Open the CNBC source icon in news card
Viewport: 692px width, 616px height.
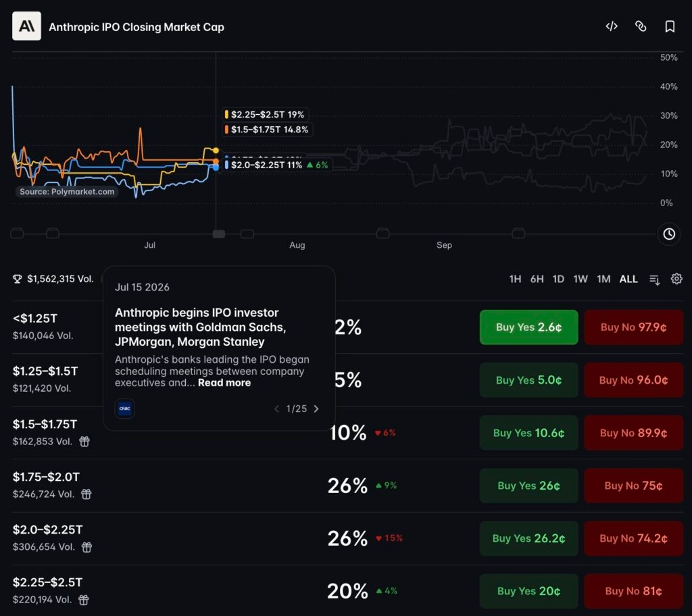click(x=124, y=409)
